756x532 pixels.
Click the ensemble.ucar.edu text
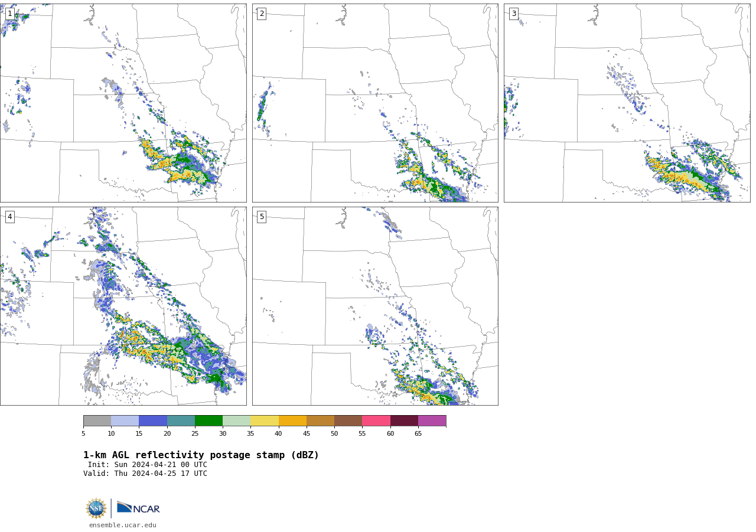click(x=123, y=525)
